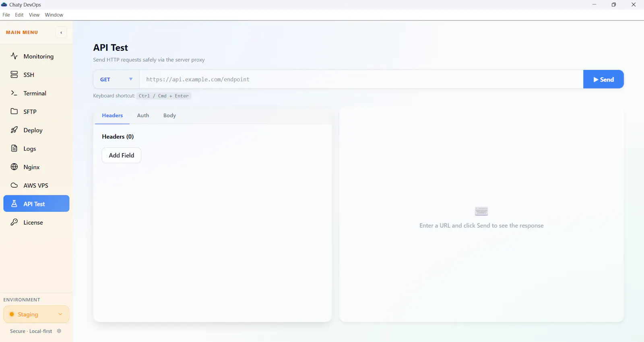This screenshot has width=644, height=342.
Task: Click the Deploy rocket icon
Action: pyautogui.click(x=14, y=130)
